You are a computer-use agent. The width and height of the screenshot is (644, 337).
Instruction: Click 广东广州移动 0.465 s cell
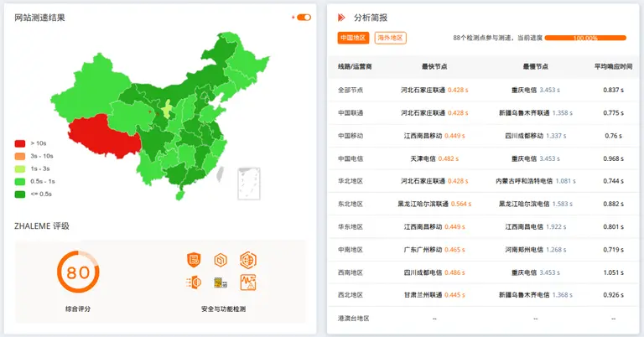434,250
